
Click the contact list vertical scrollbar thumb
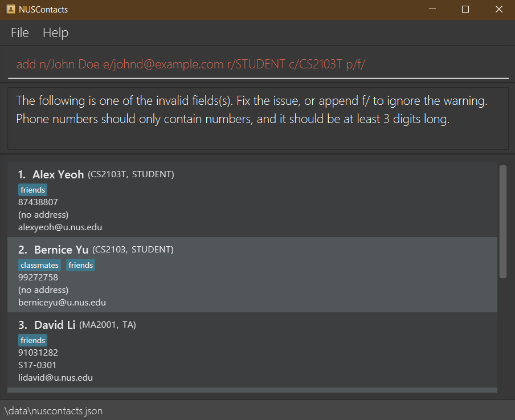[503, 222]
